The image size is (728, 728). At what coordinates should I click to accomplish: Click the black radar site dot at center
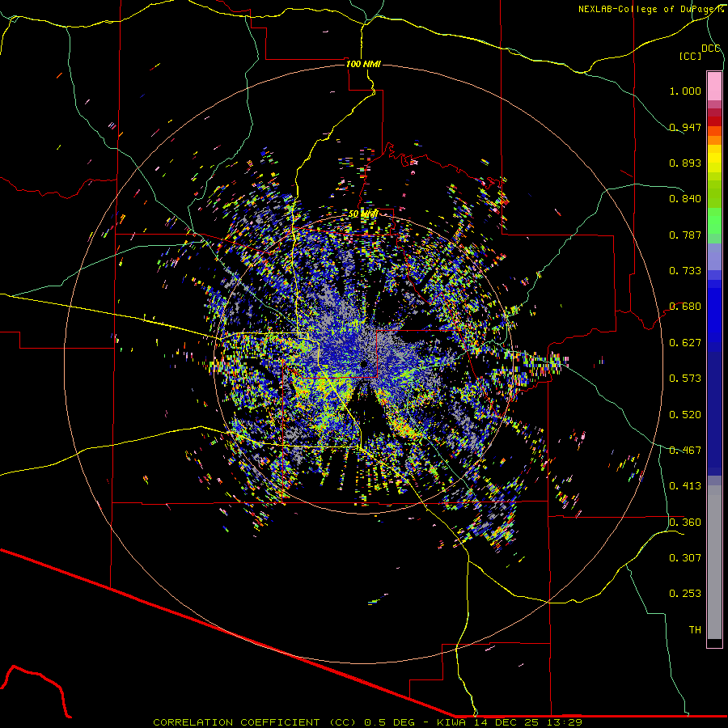point(363,364)
